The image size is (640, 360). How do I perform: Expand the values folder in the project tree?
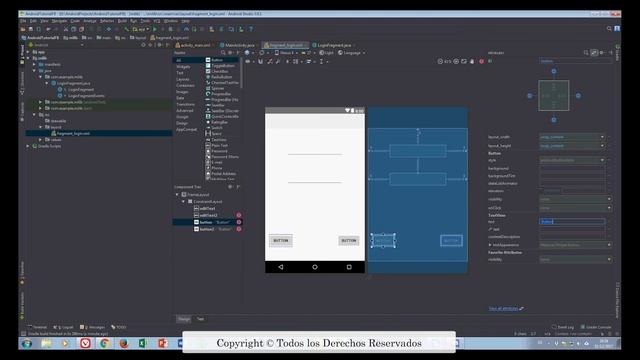pos(40,140)
